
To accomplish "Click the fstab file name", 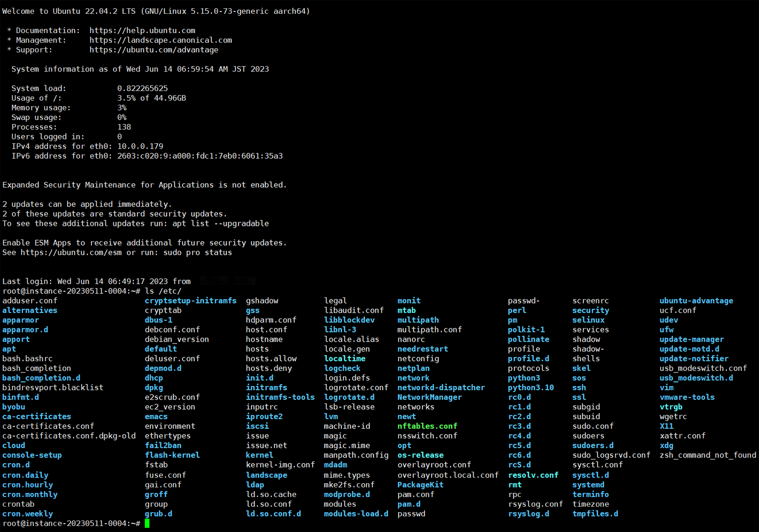I will (x=156, y=465).
